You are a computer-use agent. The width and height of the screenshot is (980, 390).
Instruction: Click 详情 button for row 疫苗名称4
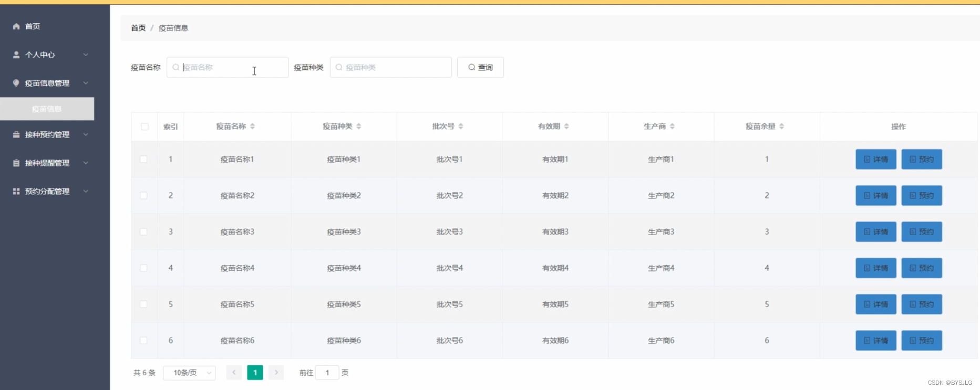pos(876,268)
